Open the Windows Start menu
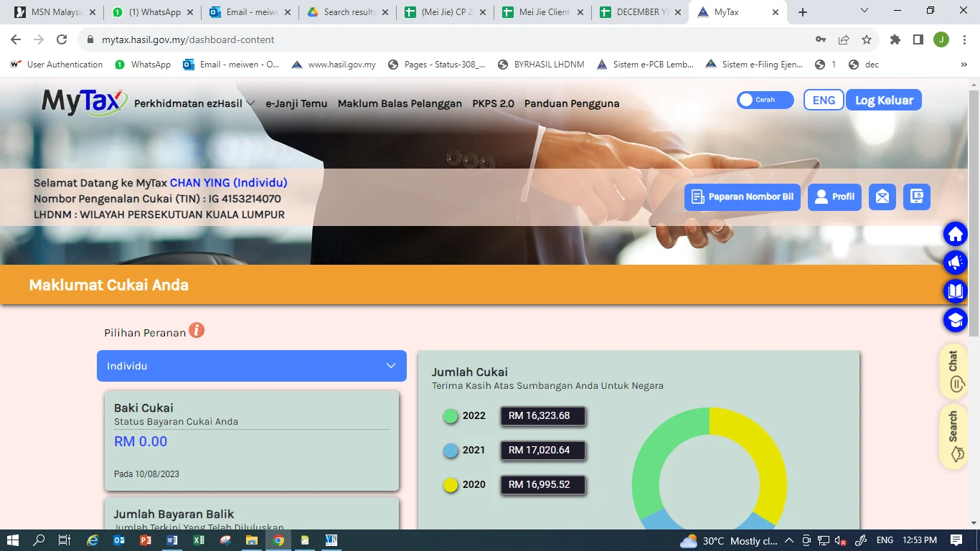 (12, 540)
